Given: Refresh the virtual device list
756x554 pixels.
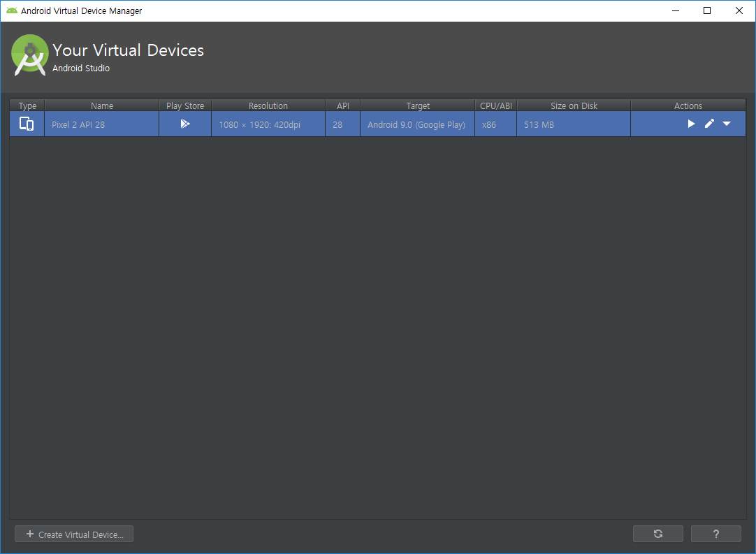Looking at the screenshot, I should (x=658, y=534).
